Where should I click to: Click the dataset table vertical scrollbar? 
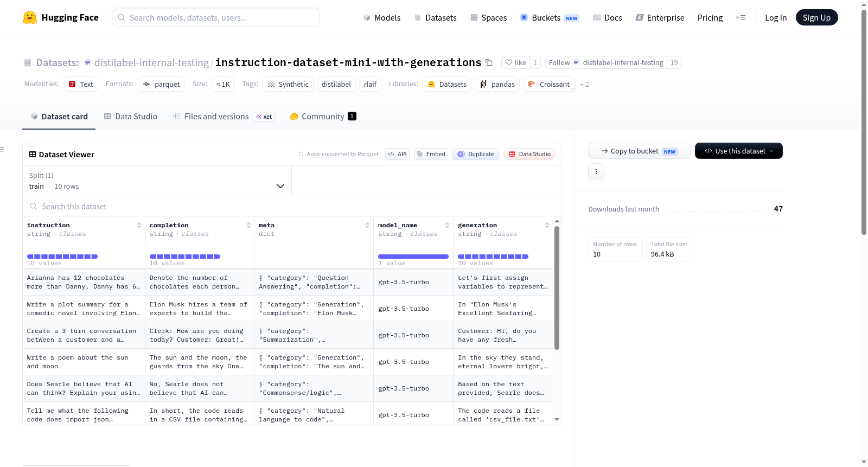click(557, 287)
